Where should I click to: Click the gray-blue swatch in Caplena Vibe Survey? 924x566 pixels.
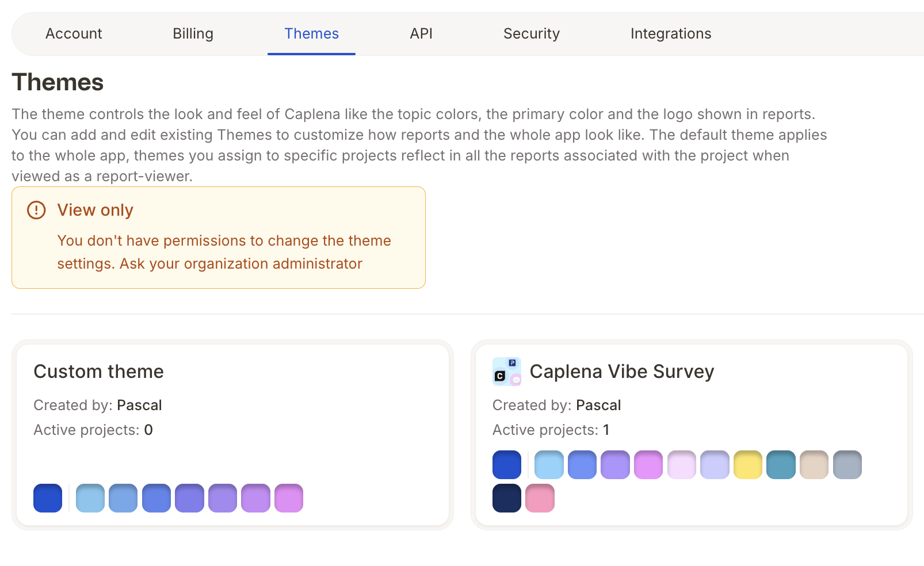point(847,465)
